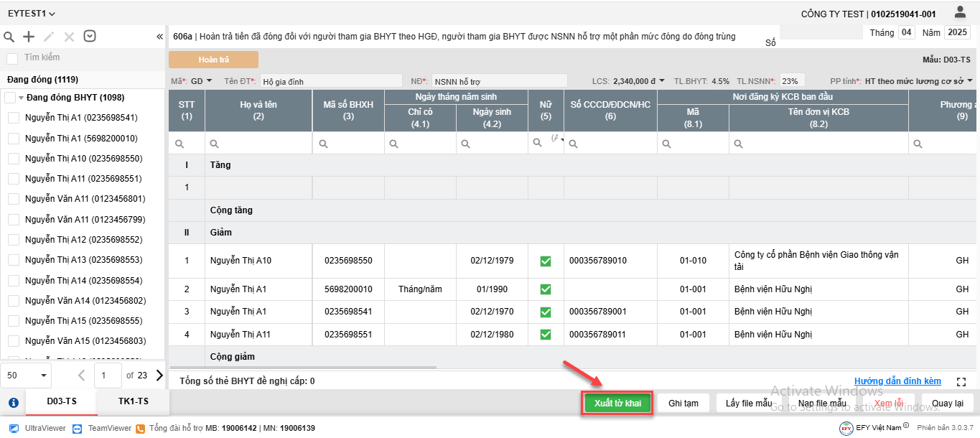Click the Xem lỗi button
The height and width of the screenshot is (438, 980).
[x=889, y=404]
